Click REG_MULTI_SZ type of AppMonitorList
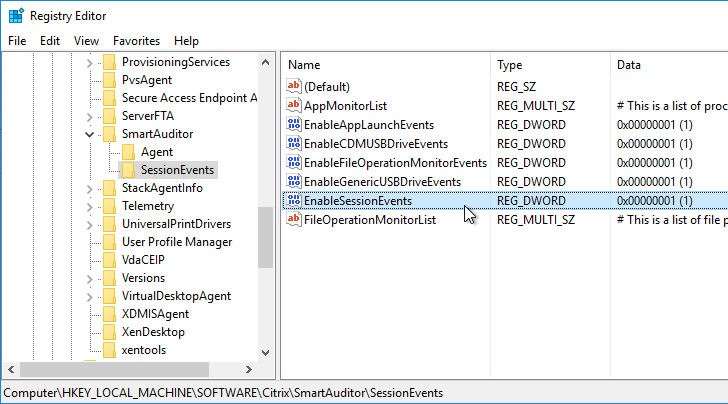 pyautogui.click(x=536, y=106)
